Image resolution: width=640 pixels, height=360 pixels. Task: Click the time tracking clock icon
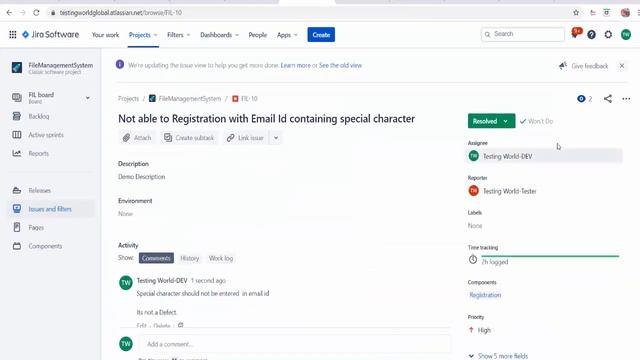pyautogui.click(x=473, y=259)
